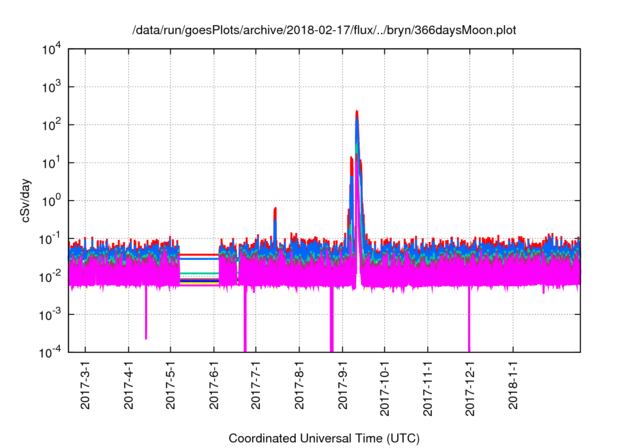Click the top y-axis tick label 10^4

53,49
